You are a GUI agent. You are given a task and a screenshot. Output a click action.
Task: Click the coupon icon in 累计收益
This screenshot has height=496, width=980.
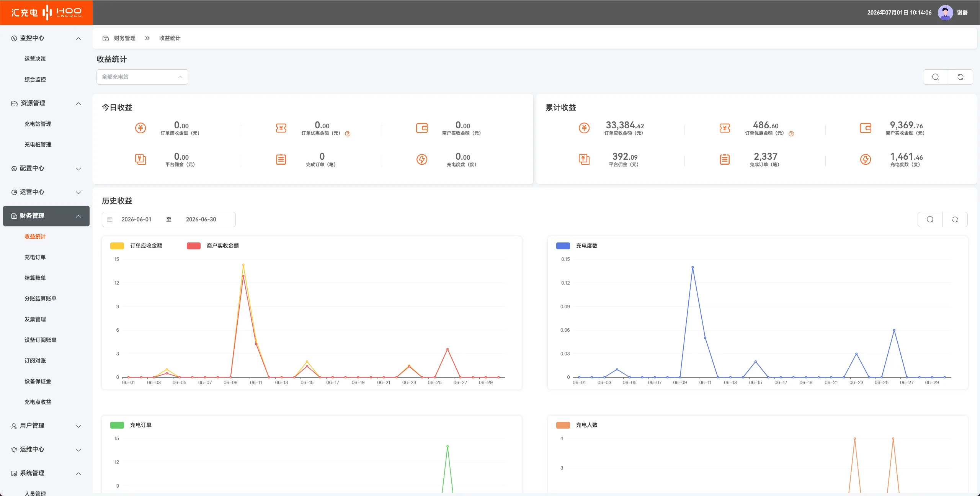point(725,128)
